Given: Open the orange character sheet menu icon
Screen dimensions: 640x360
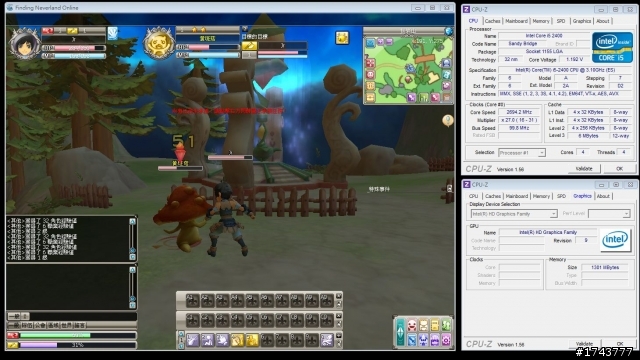Looking at the screenshot, I should pyautogui.click(x=424, y=326).
